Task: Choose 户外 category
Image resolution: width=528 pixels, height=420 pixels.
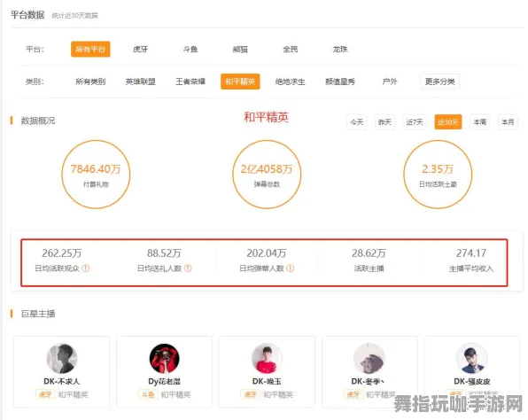Action: (x=390, y=82)
